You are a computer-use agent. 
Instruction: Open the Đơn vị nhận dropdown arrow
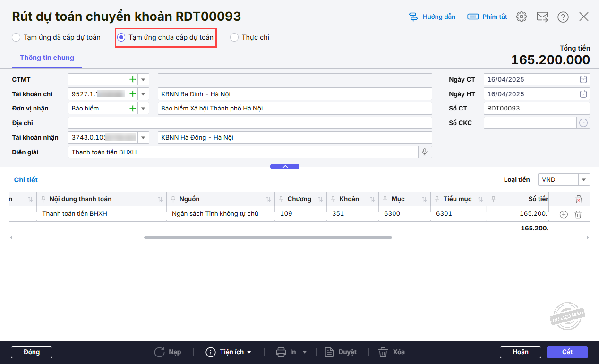point(143,109)
